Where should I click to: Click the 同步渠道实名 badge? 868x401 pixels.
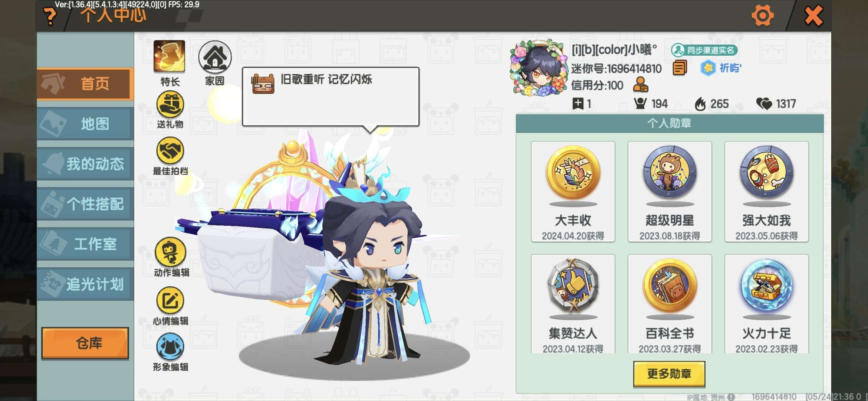(x=704, y=50)
